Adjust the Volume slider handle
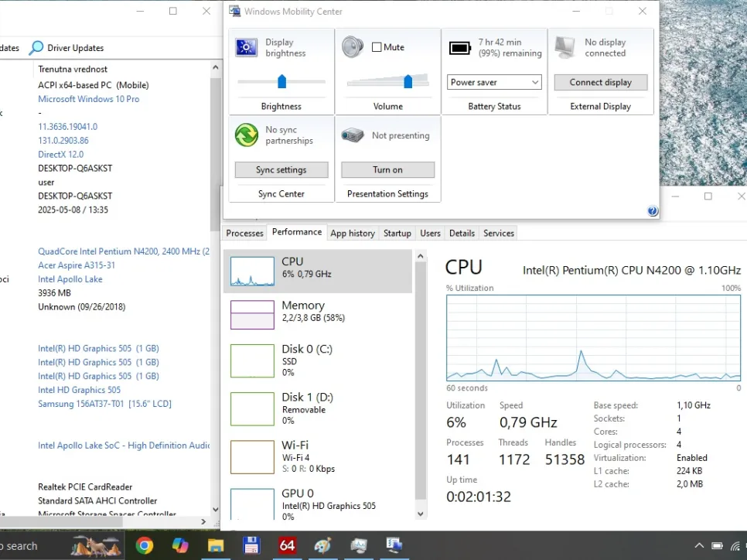747x560 pixels. (408, 81)
